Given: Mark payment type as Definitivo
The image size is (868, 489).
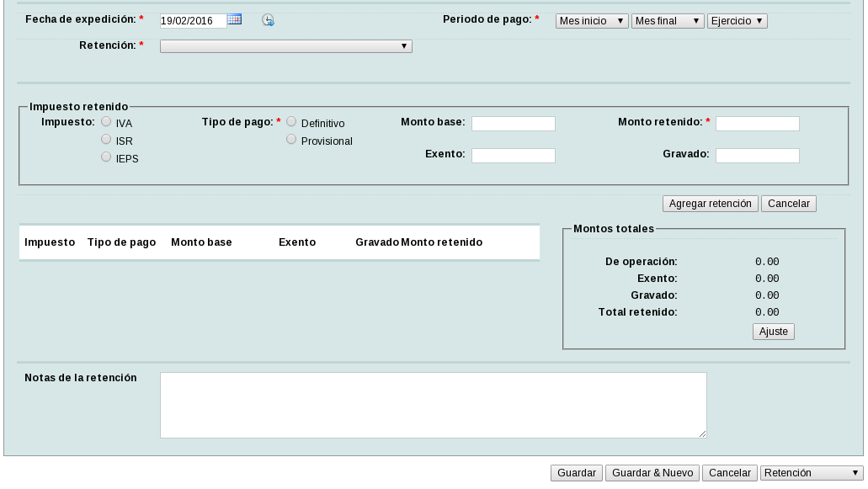Looking at the screenshot, I should [291, 121].
